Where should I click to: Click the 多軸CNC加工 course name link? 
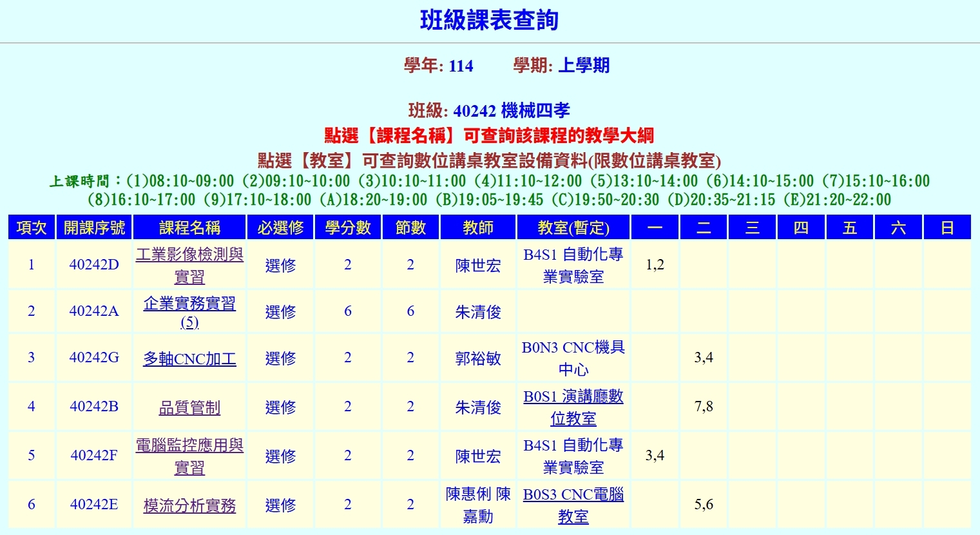[x=189, y=359]
